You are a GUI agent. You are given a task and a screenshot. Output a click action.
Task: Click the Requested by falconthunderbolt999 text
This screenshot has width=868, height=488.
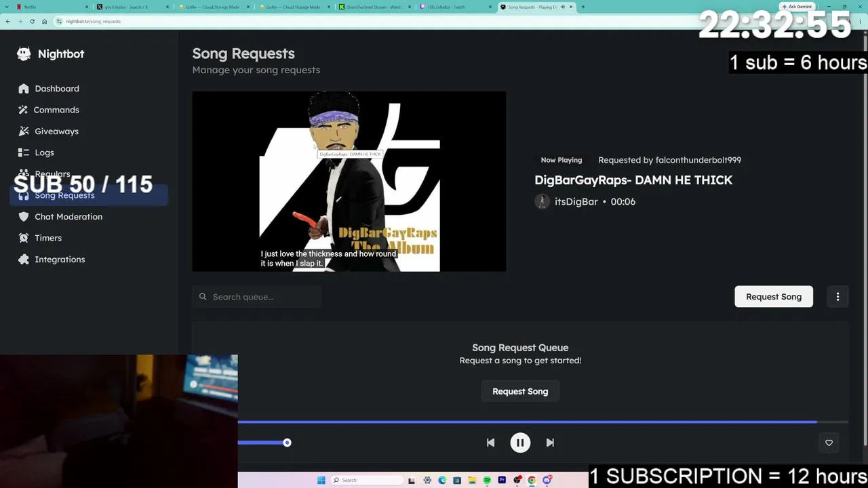click(669, 160)
